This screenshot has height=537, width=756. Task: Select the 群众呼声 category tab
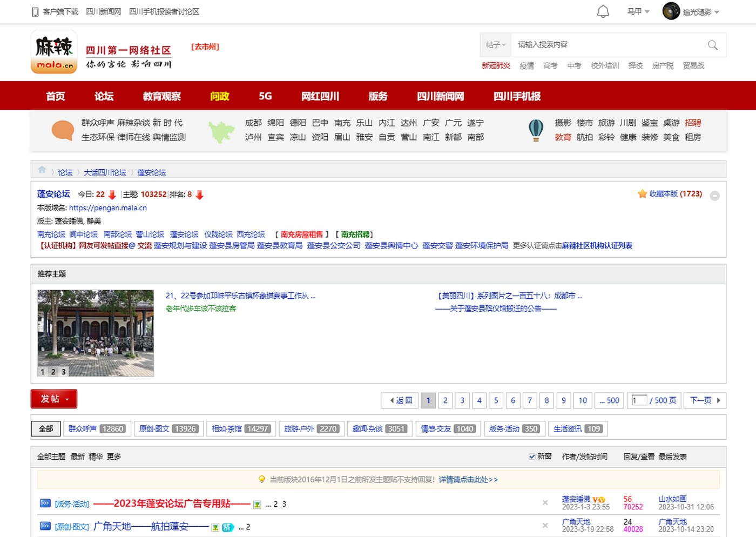click(96, 428)
